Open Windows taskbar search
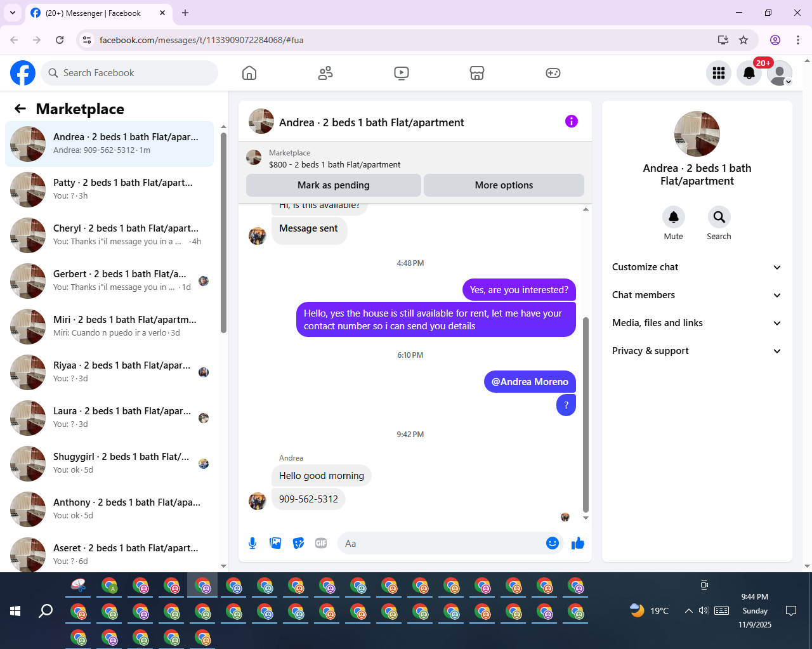The width and height of the screenshot is (812, 649). pos(46,611)
